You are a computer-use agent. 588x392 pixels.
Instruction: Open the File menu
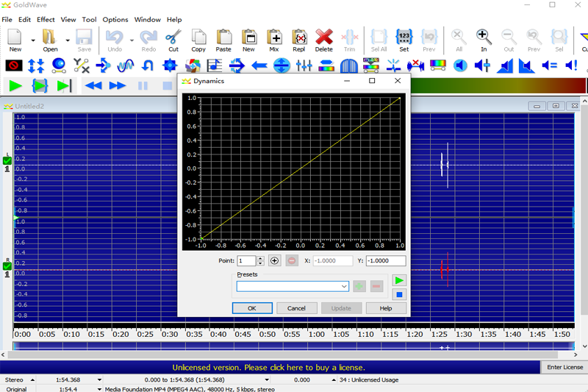click(x=7, y=20)
